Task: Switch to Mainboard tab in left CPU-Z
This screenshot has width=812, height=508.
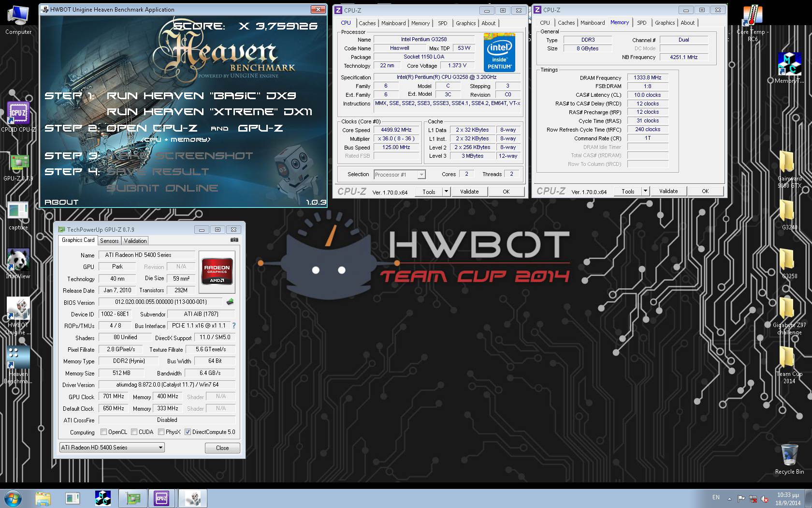Action: coord(393,23)
